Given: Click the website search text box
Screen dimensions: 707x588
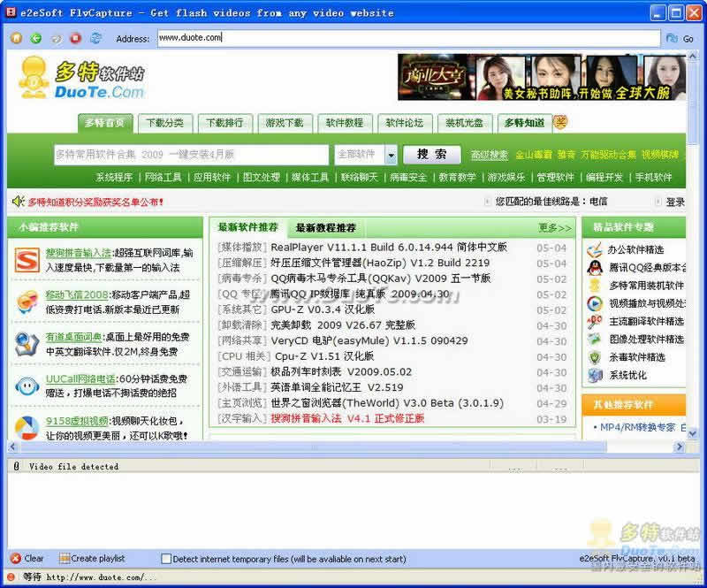Looking at the screenshot, I should click(191, 155).
